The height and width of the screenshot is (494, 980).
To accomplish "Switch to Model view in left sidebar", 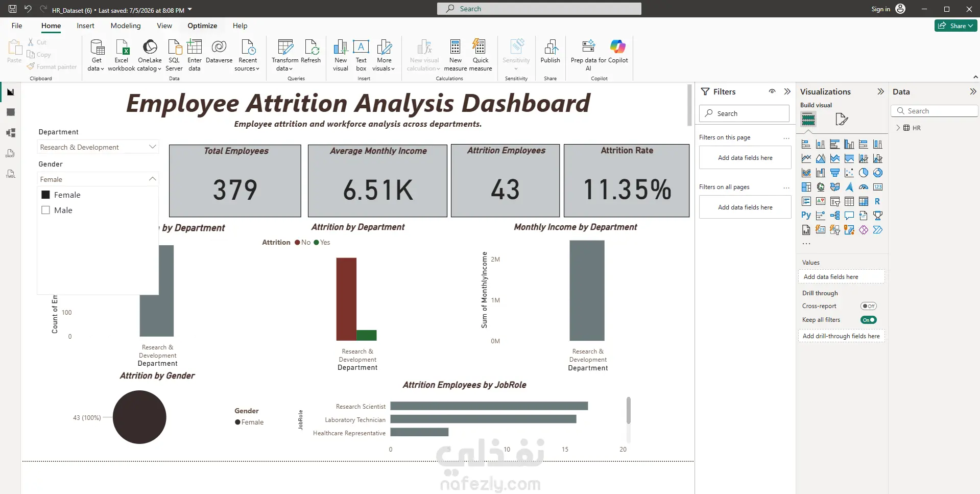I will pyautogui.click(x=11, y=133).
